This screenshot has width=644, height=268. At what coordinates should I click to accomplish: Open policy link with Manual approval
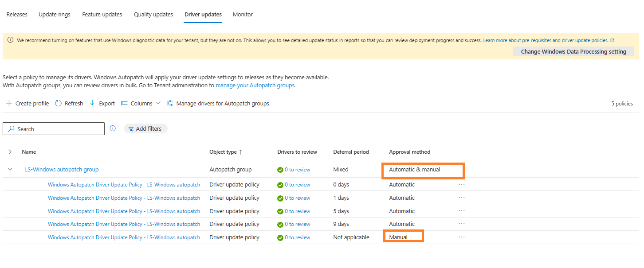[x=124, y=237]
